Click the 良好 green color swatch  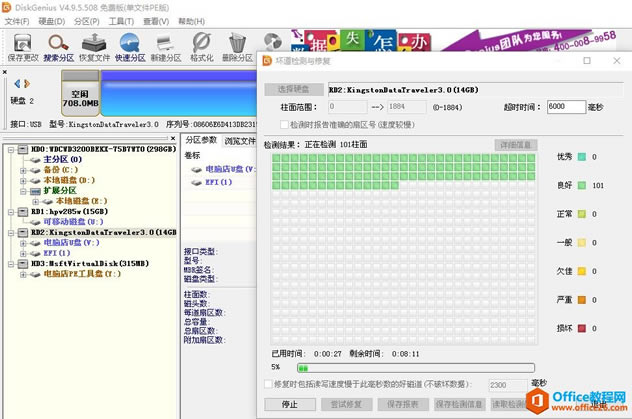582,185
